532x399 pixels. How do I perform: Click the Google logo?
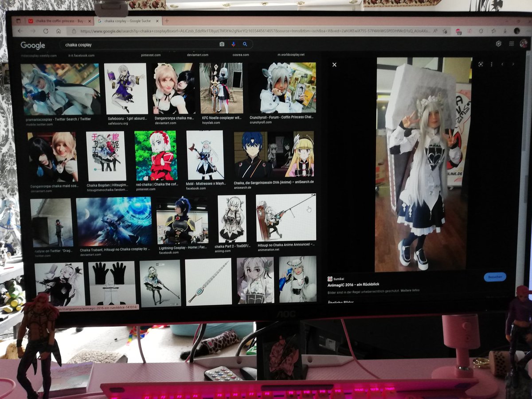pos(33,45)
